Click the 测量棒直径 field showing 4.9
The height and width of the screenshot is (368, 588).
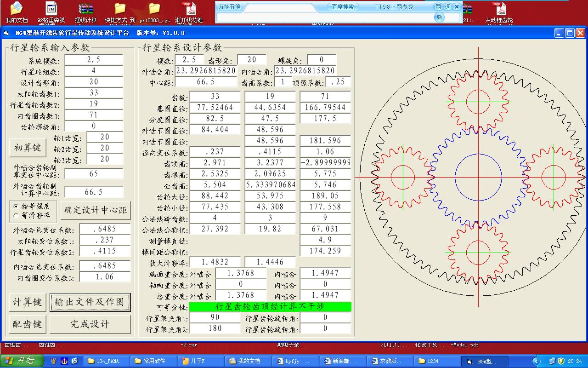[325, 240]
